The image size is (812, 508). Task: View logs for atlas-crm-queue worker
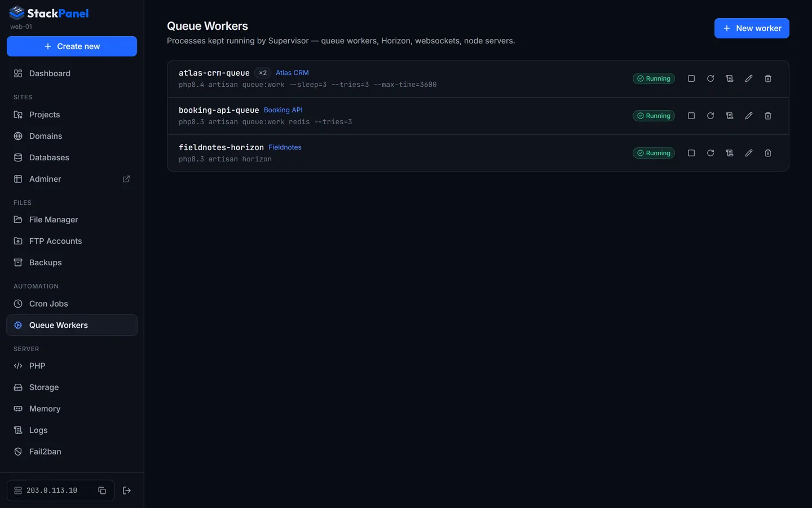[x=730, y=78]
